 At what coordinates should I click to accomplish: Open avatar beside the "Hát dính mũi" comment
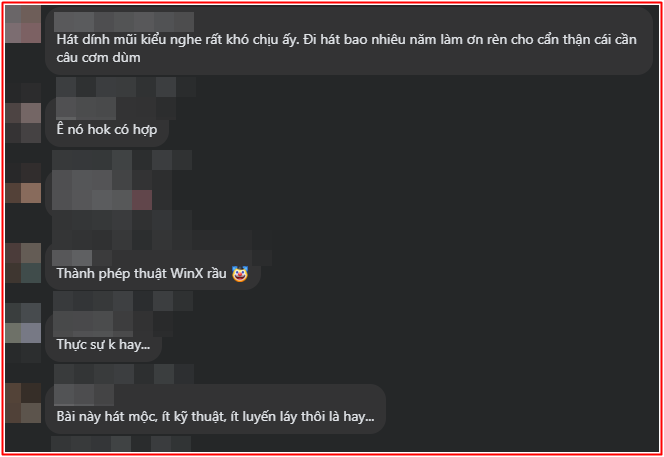pyautogui.click(x=23, y=24)
